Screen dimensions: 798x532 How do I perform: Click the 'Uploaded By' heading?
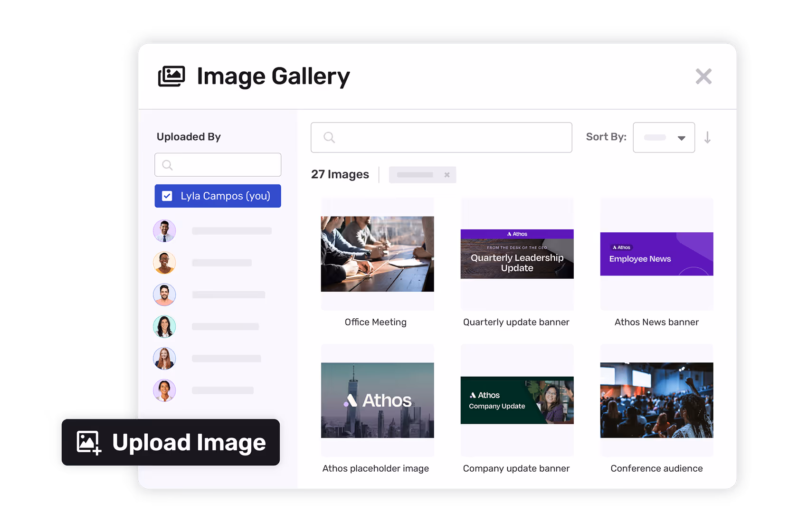pyautogui.click(x=189, y=137)
